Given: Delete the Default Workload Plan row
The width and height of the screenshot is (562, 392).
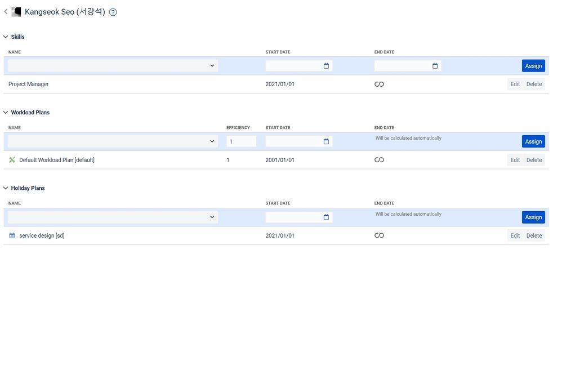Looking at the screenshot, I should pos(534,160).
